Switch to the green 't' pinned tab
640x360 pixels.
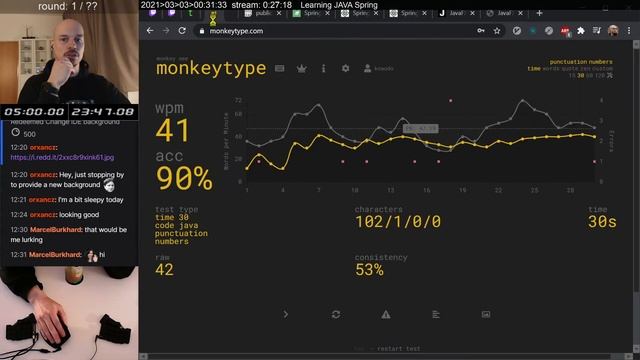tap(191, 13)
